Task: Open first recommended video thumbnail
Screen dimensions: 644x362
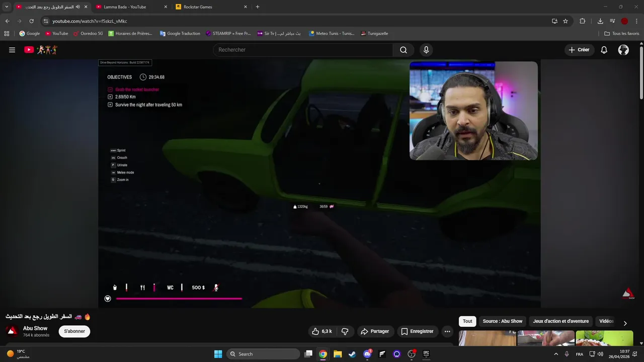Action: coord(488,338)
